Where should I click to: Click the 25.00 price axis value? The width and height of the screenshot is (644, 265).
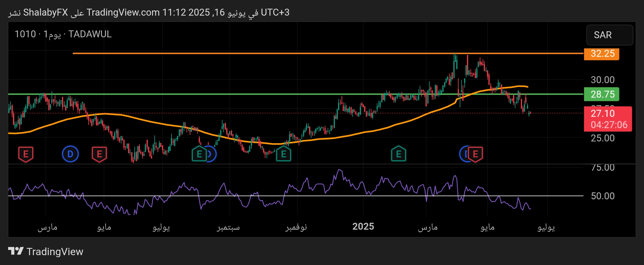603,138
